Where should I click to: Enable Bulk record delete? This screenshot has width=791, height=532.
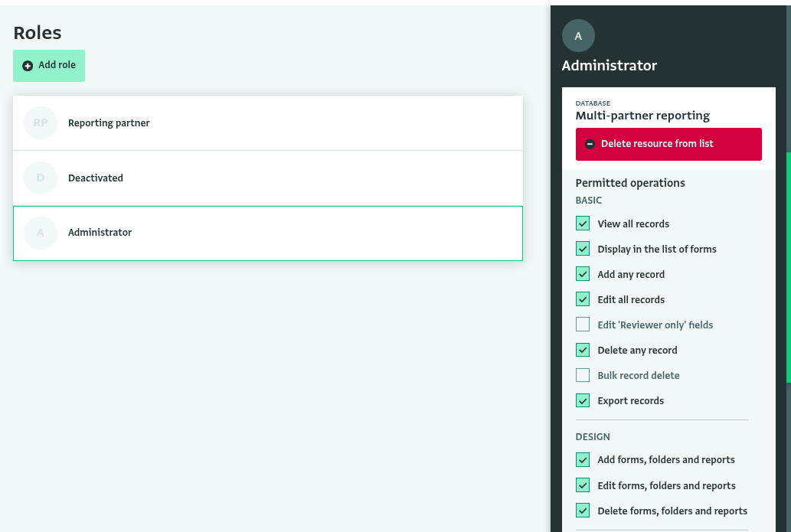tap(583, 375)
